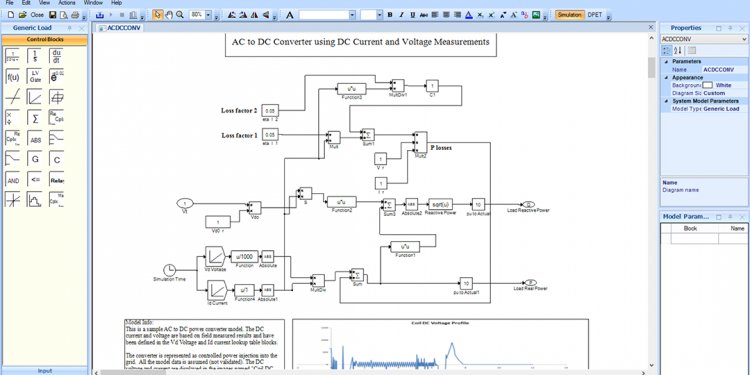The width and height of the screenshot is (750, 375).
Task: Select the Simulation Time clock block
Action: 169,270
